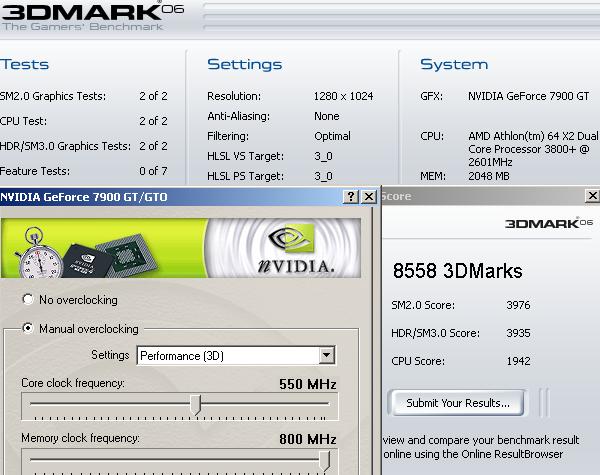Click Submit Your Results button
600x475 pixels.
coord(458,403)
